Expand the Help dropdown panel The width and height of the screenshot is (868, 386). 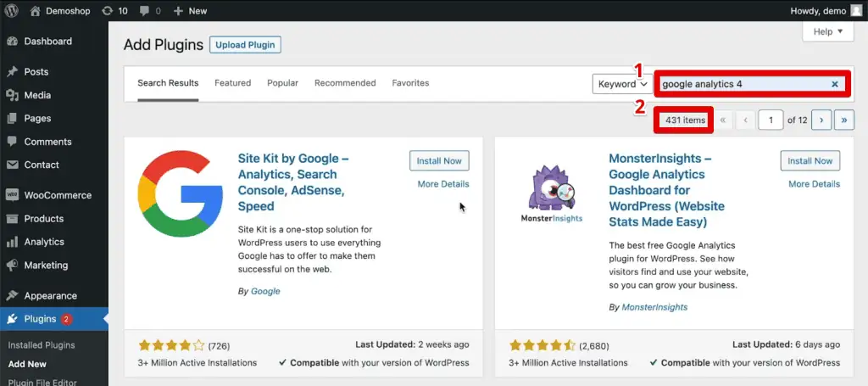coord(828,31)
